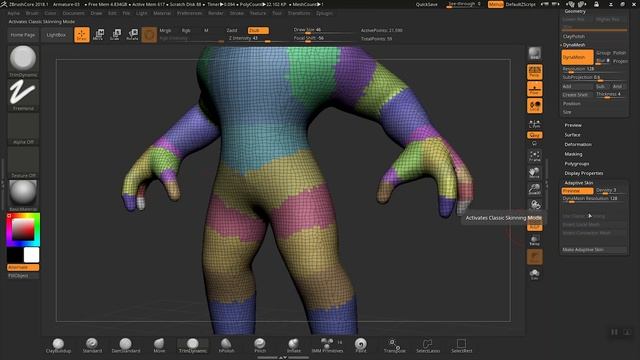Click the Create Shell button
Image resolution: width=640 pixels, height=360 pixels.
click(577, 95)
